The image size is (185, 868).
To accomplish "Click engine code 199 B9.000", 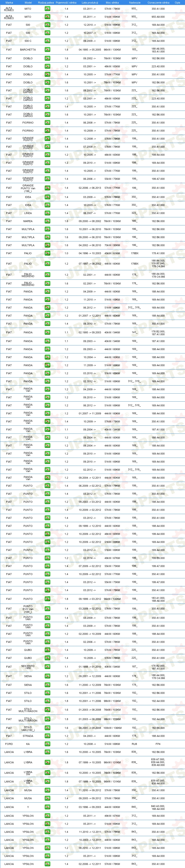I will pos(158,558).
